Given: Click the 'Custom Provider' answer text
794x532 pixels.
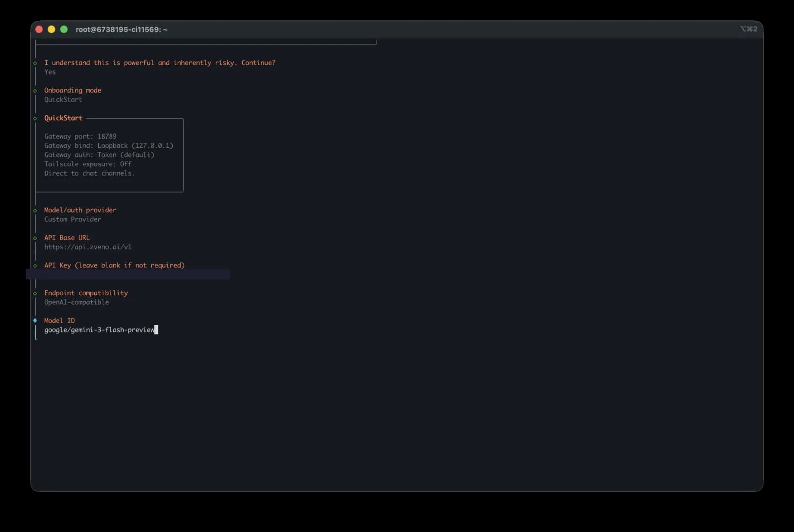Looking at the screenshot, I should coord(72,219).
